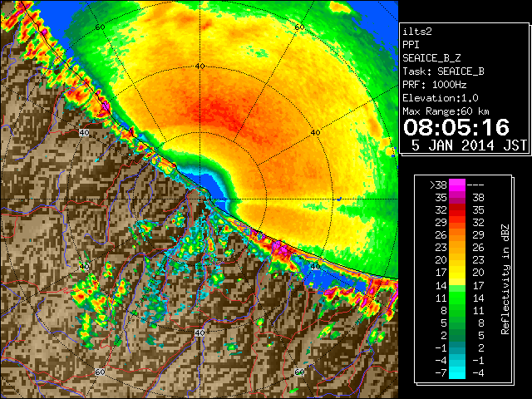
Task: Click the "60" range label in the northeast sector
Action: [299, 27]
